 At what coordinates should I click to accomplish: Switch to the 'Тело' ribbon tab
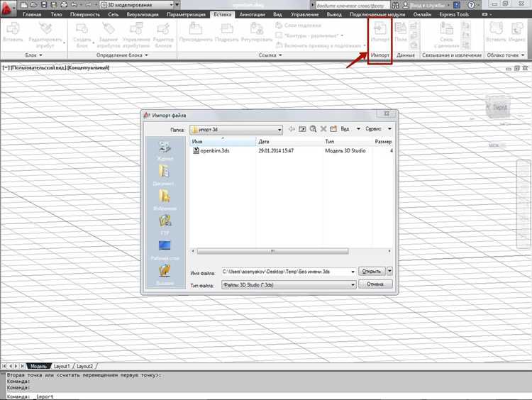point(56,14)
